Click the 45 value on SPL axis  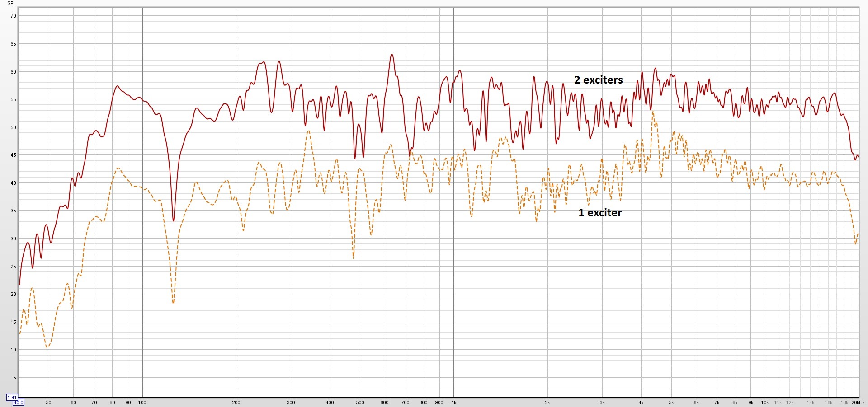click(13, 155)
